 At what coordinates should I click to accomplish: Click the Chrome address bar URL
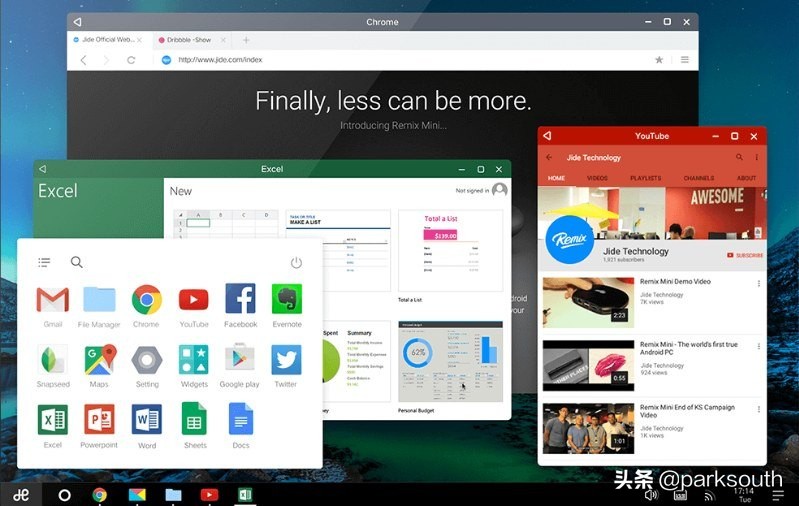(220, 60)
